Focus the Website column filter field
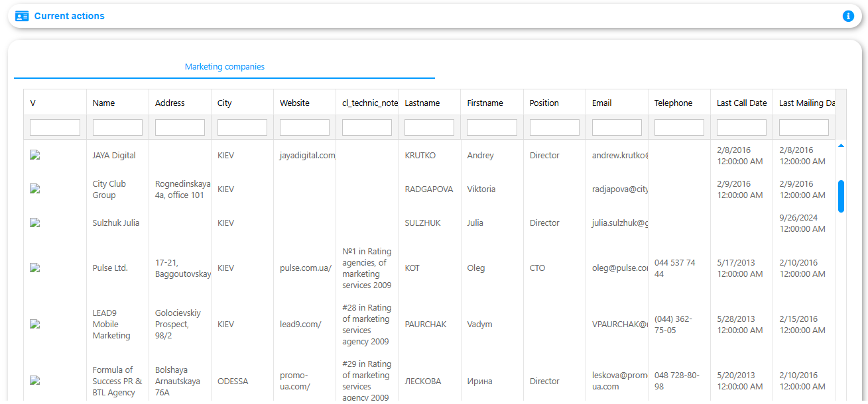This screenshot has width=868, height=404. point(304,127)
